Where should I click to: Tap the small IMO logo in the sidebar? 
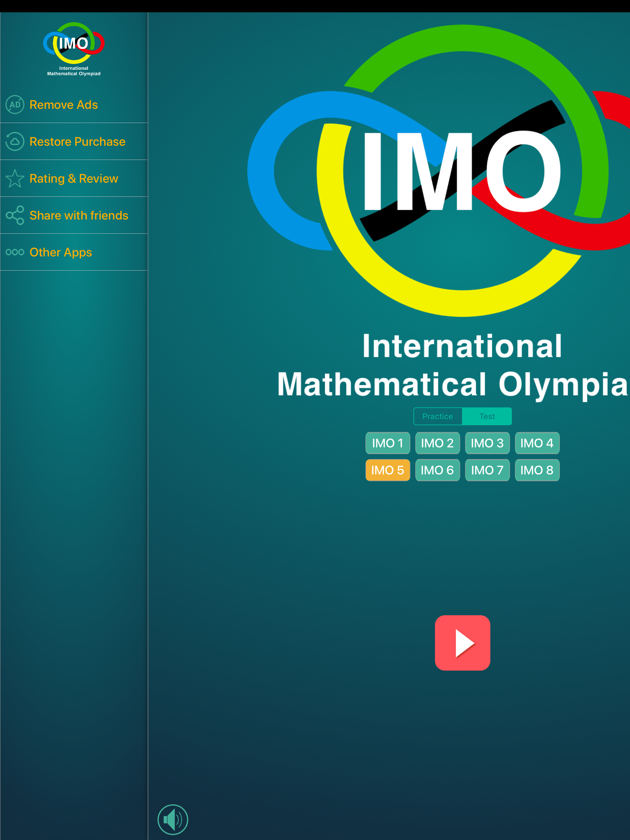[x=74, y=49]
